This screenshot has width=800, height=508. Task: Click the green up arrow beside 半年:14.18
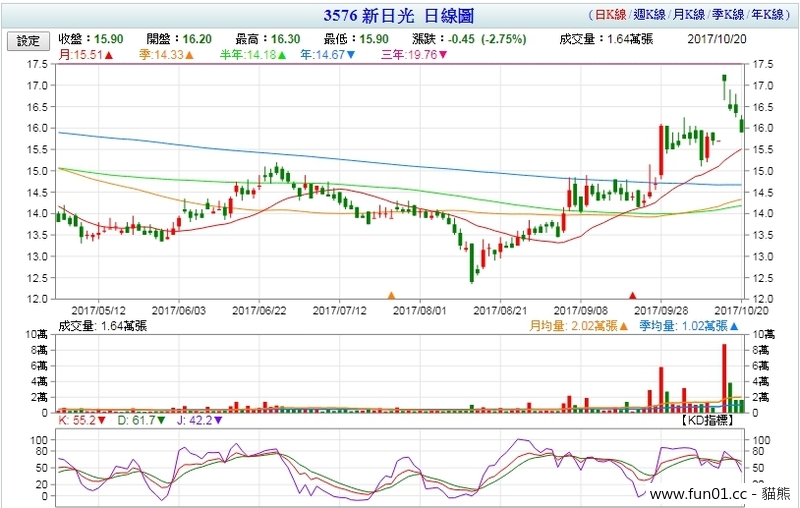pyautogui.click(x=280, y=55)
